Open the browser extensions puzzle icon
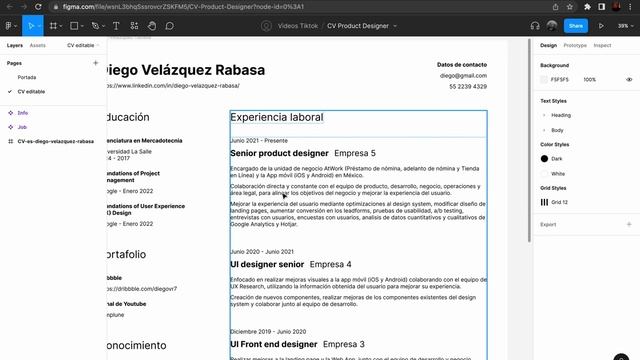640x360 pixels. 587,7
